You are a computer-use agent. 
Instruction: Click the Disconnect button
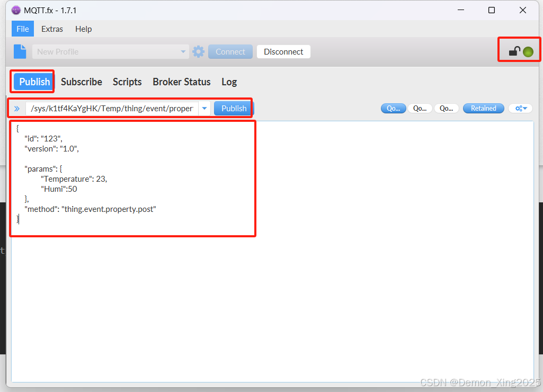click(283, 51)
